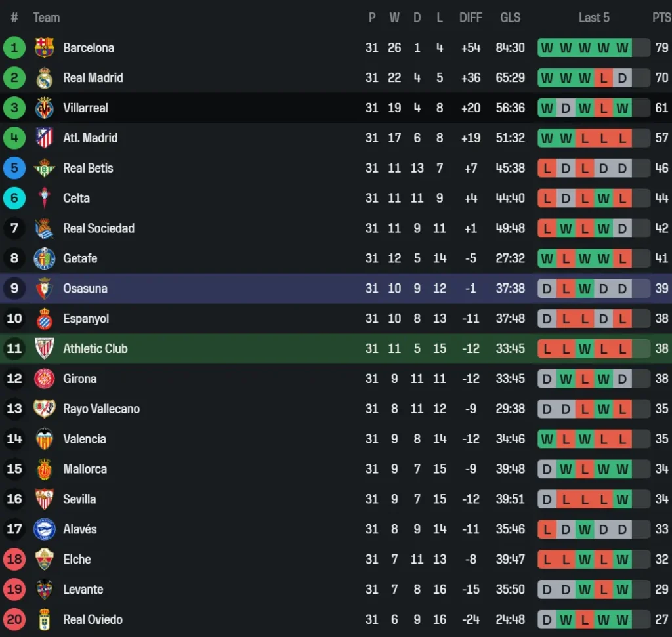Click the red position 20 badge

14,620
